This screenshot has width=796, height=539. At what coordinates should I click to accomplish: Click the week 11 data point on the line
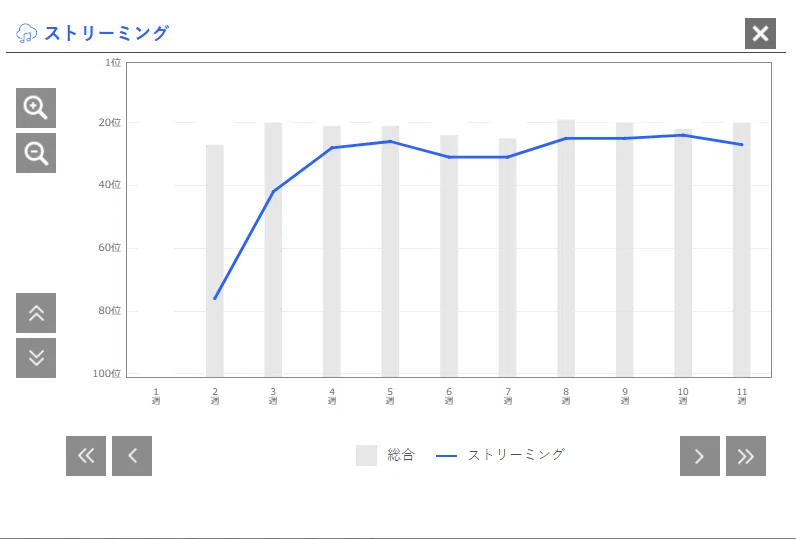tap(742, 145)
